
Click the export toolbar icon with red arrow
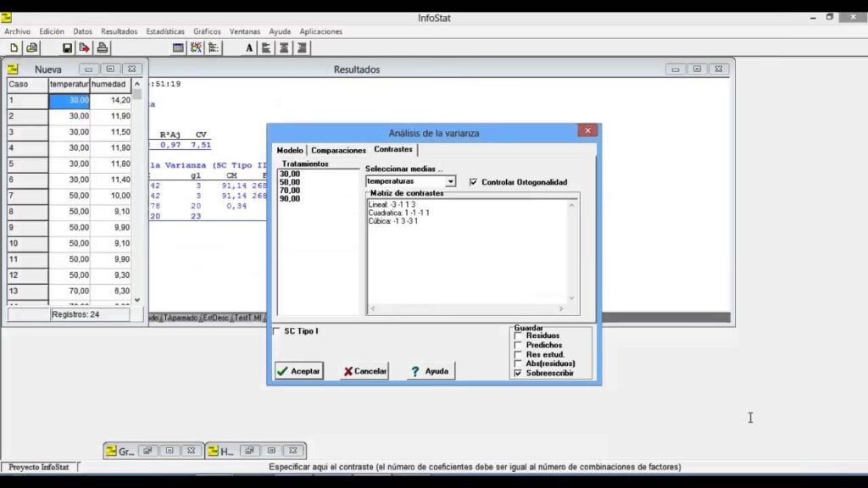tap(85, 48)
